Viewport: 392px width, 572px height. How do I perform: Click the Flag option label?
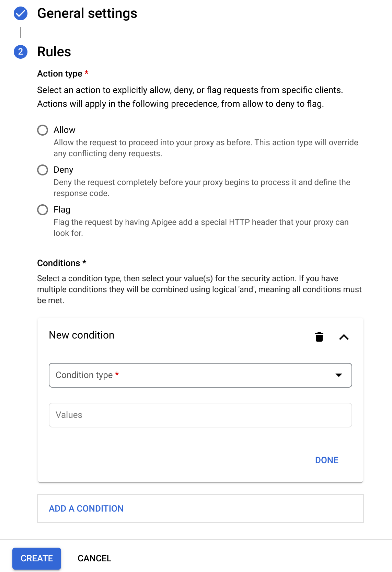[x=62, y=210]
